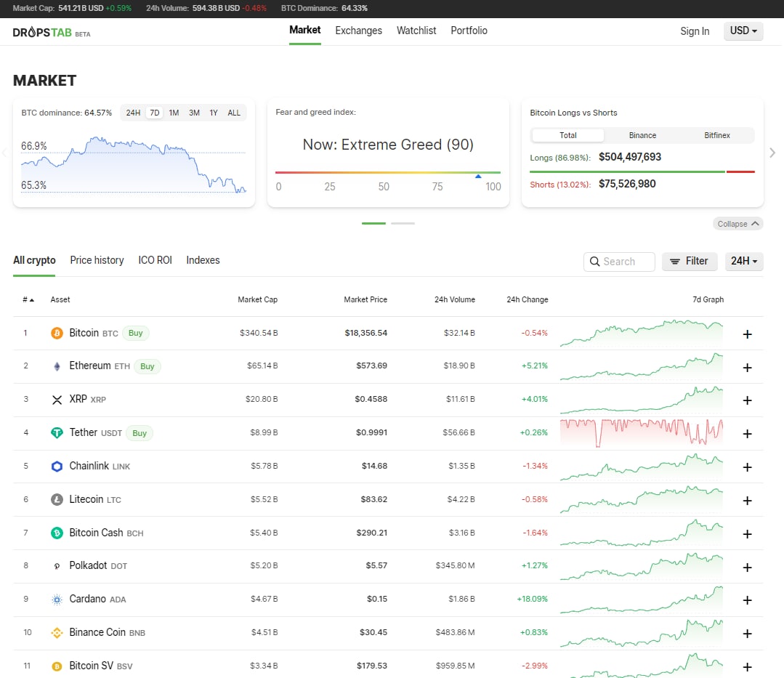This screenshot has height=678, width=784.
Task: Click the BTC dominance line chart
Action: click(x=134, y=164)
